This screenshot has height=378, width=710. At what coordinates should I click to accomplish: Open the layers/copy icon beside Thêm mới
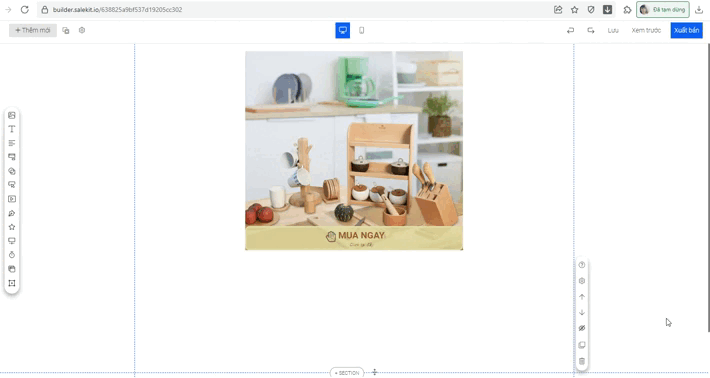click(66, 30)
